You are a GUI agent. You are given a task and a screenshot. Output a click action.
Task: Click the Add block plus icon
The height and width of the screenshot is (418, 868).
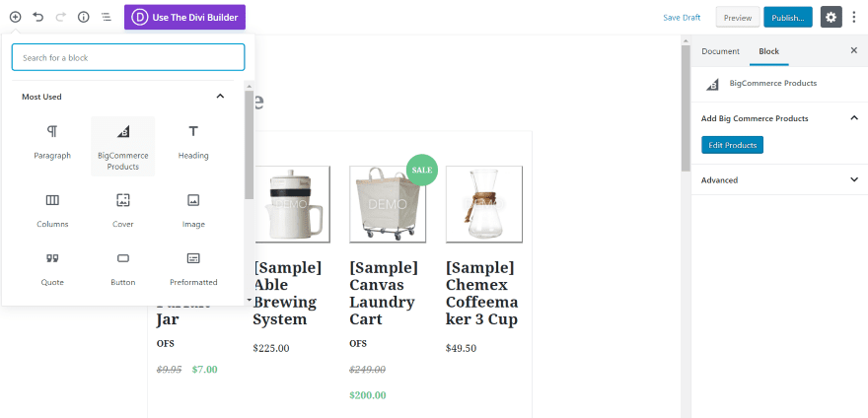point(16,17)
